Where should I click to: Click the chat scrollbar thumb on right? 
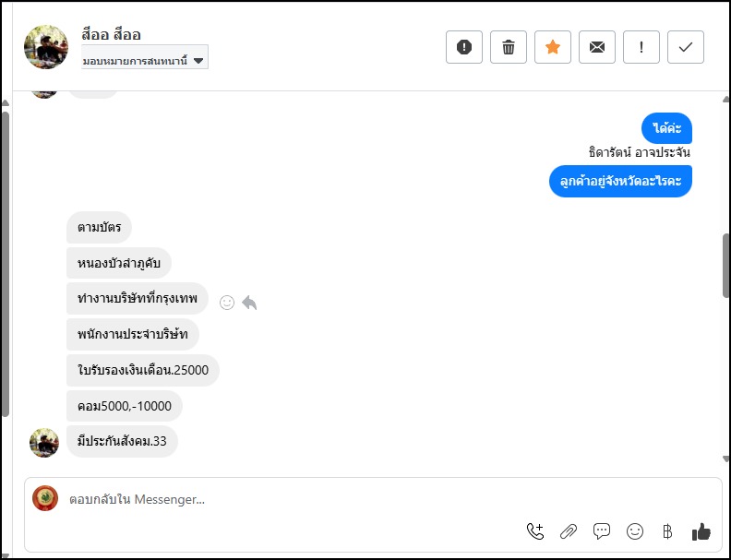tap(725, 266)
